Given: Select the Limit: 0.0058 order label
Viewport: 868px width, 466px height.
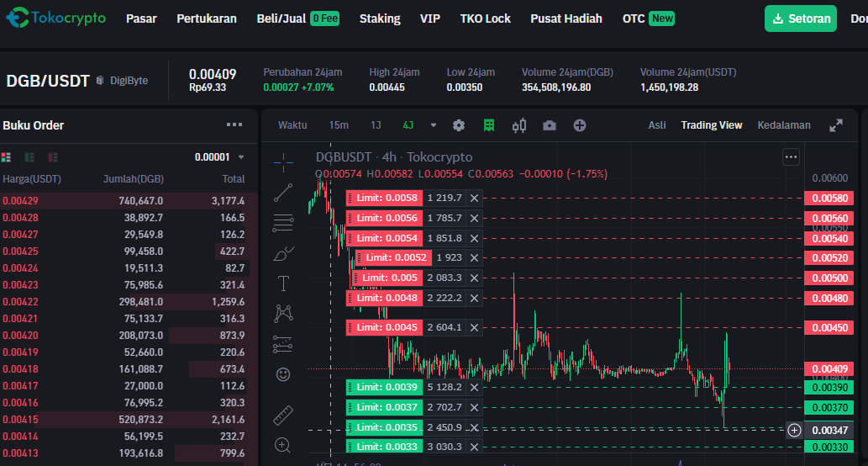Looking at the screenshot, I should pyautogui.click(x=384, y=198).
